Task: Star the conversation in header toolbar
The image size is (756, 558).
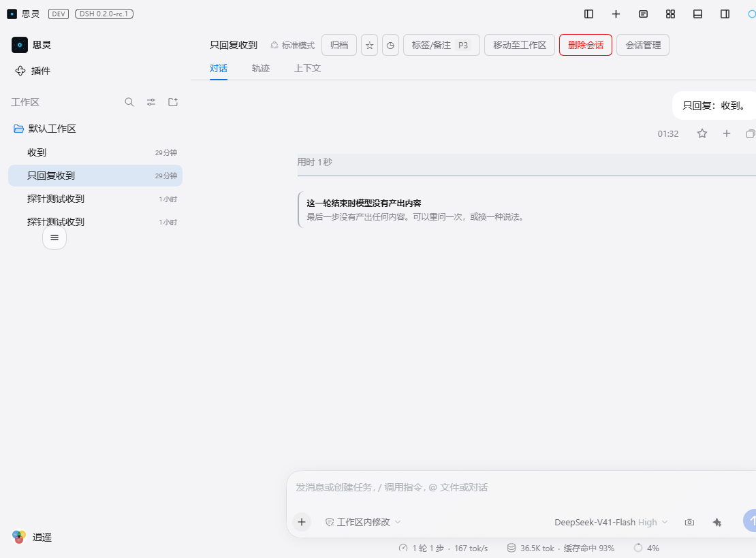Action: pyautogui.click(x=369, y=45)
